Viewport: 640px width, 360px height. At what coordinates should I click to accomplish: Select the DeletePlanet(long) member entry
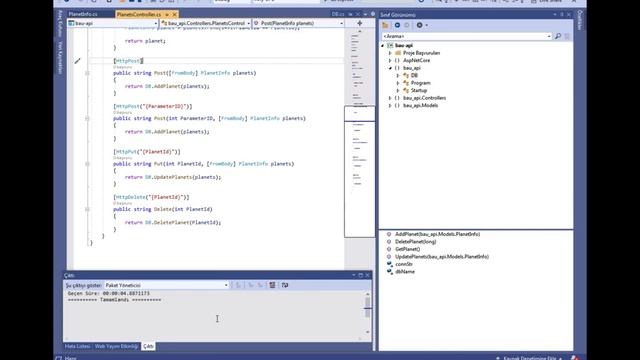pyautogui.click(x=415, y=242)
